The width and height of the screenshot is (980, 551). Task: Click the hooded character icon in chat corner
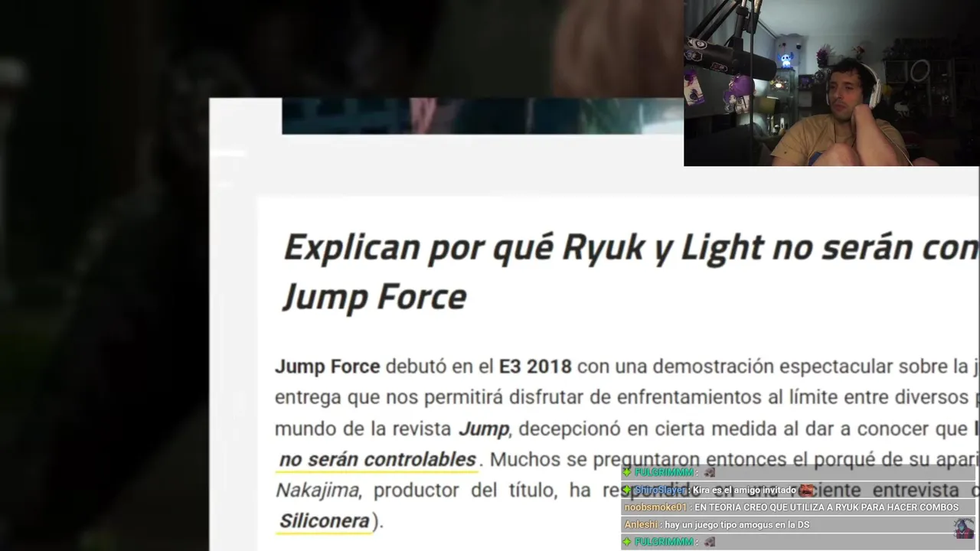coord(964,529)
